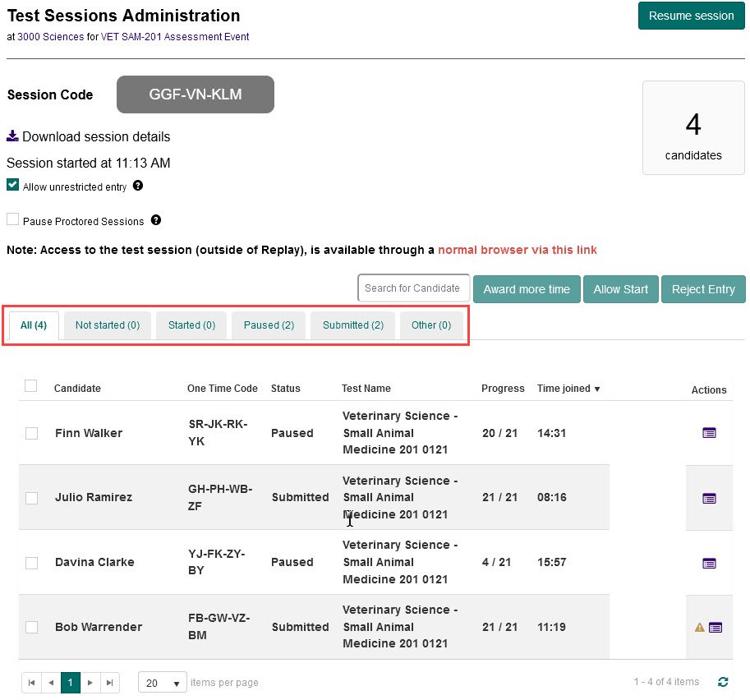
Task: Click the Award more time button
Action: tap(527, 289)
